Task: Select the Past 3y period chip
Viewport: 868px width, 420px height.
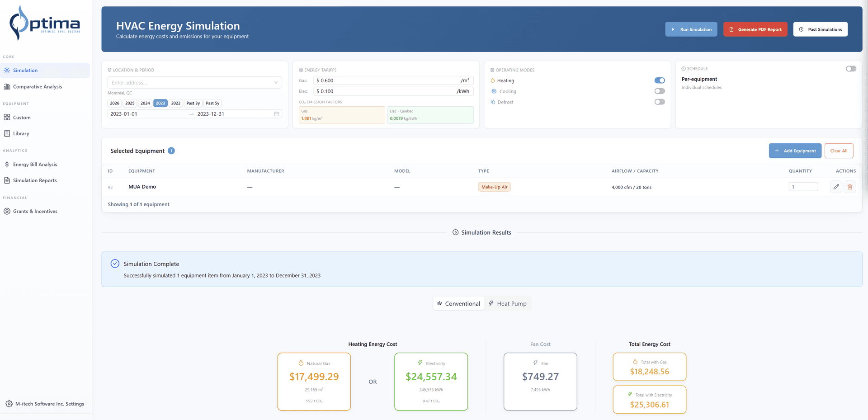Action: point(193,103)
